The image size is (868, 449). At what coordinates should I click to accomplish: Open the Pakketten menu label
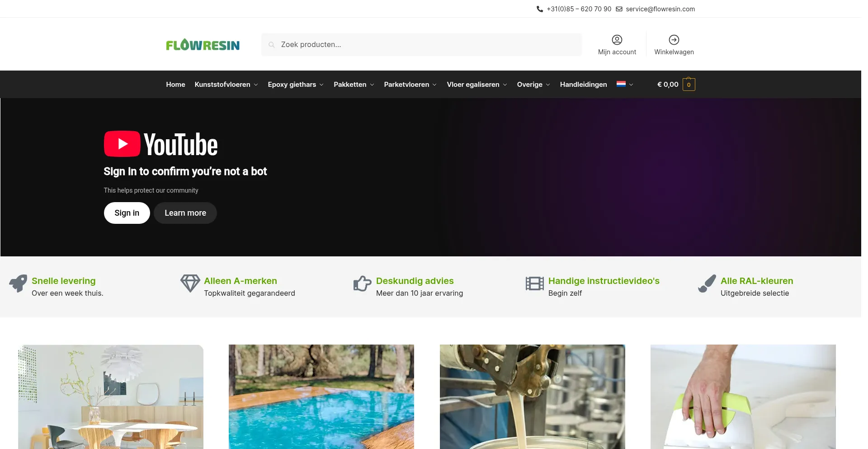350,84
